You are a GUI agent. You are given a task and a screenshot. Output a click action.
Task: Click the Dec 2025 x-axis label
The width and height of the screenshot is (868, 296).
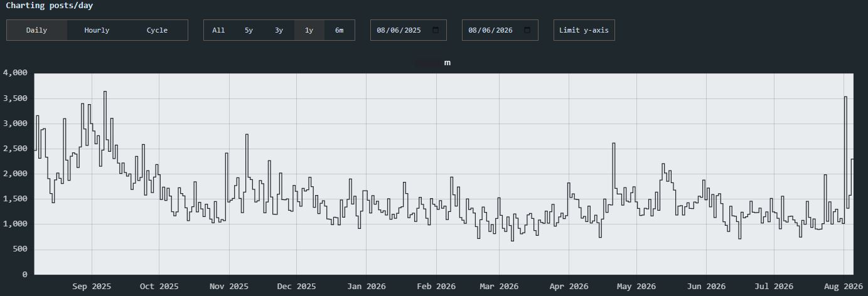click(x=296, y=287)
